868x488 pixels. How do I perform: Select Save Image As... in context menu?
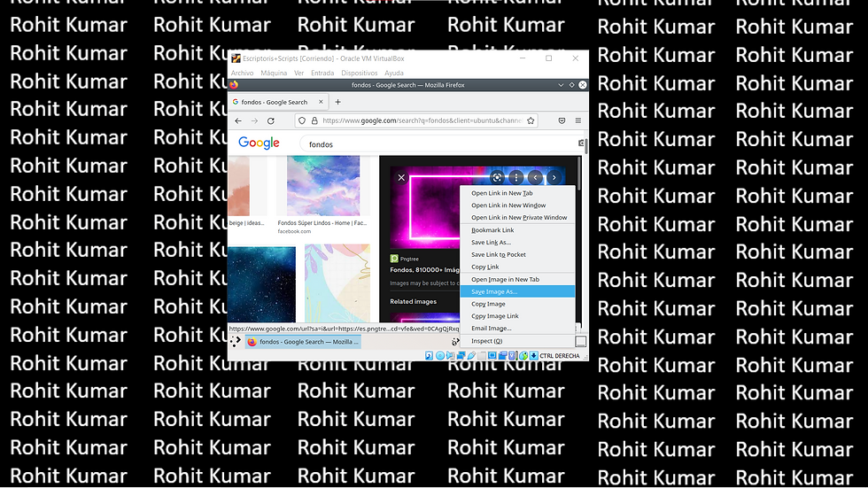[x=517, y=291]
